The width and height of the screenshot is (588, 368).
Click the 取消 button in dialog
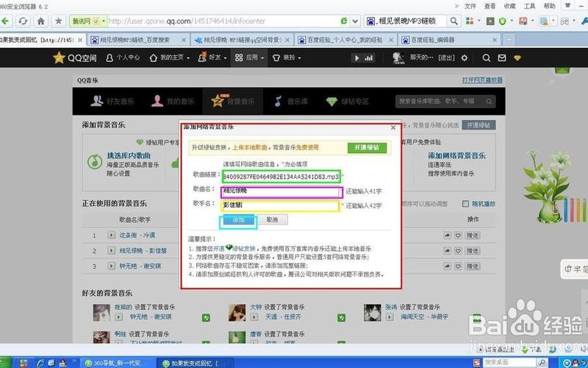272,220
